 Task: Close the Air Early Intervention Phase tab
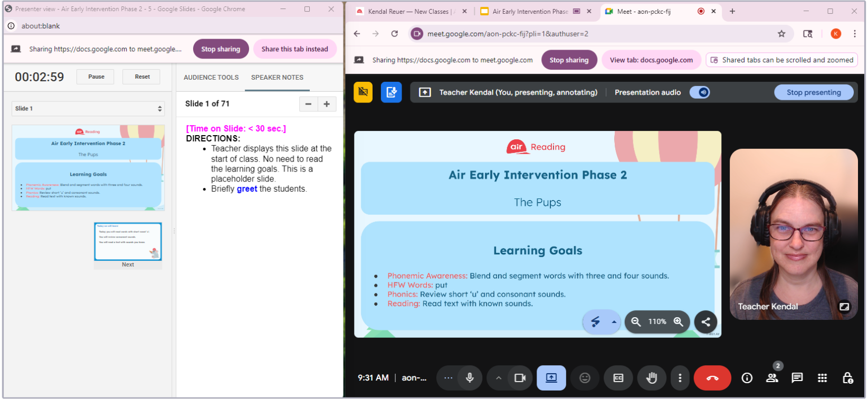click(x=589, y=11)
